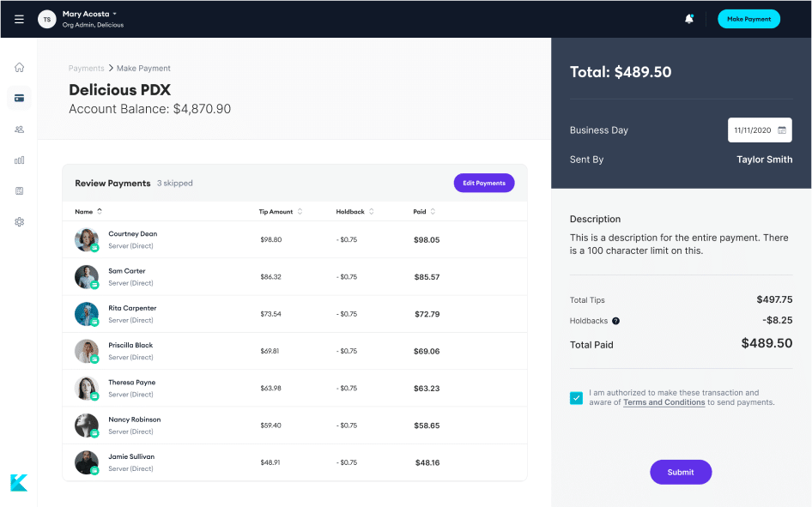The height and width of the screenshot is (507, 812).
Task: Open the Terms and Conditions link
Action: (664, 401)
